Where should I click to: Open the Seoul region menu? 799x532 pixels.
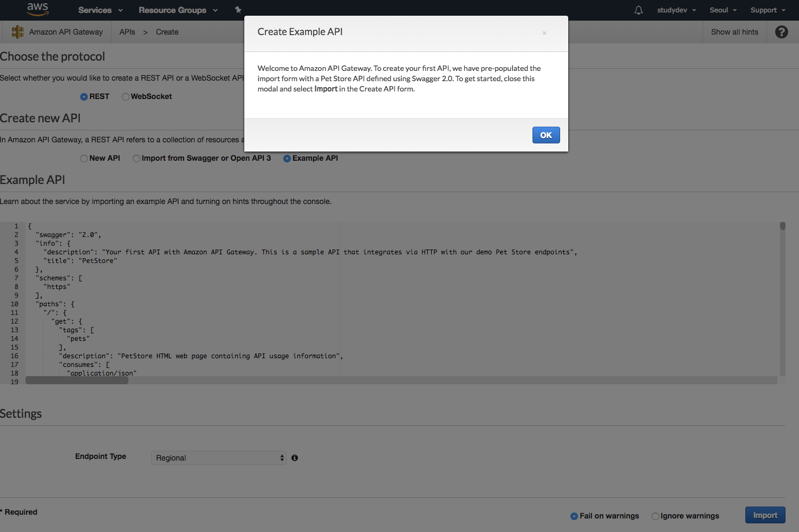pos(723,10)
